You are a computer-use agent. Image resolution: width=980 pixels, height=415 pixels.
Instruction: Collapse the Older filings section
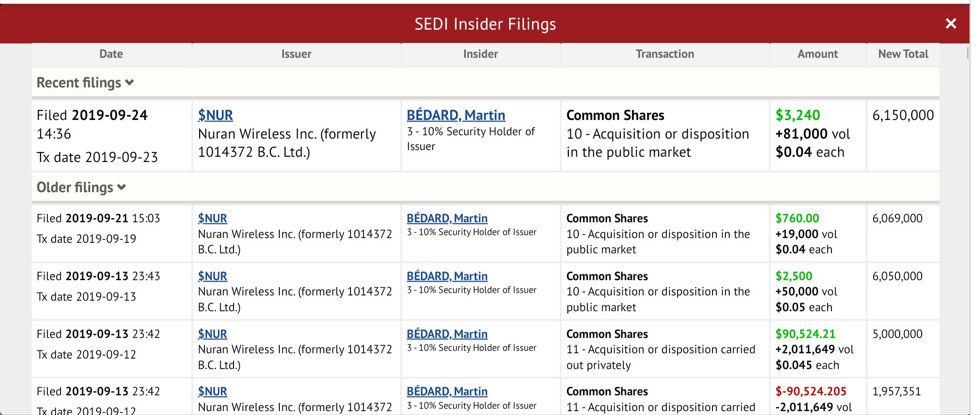[81, 187]
